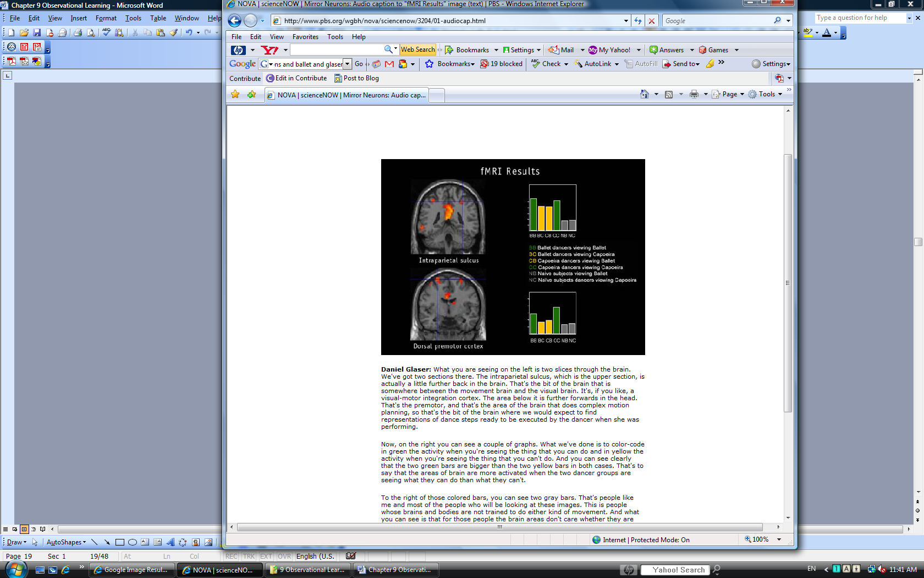924x578 pixels.
Task: Click the Go button in Google toolbar
Action: coord(359,64)
